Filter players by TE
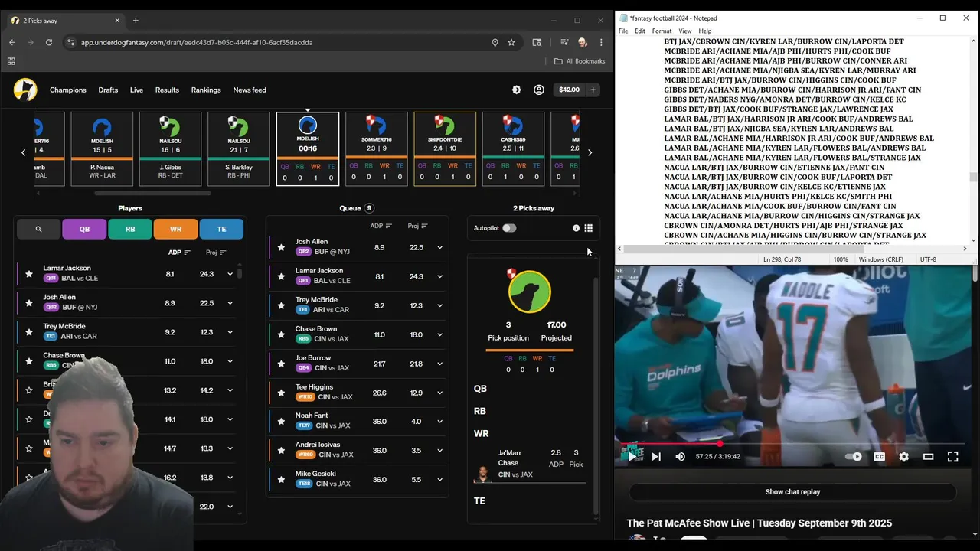The height and width of the screenshot is (551, 980). [x=221, y=229]
